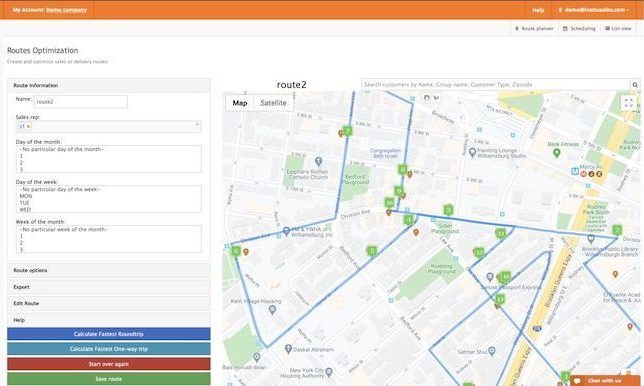Click green stop marker 16 near Deluxe Passport Express
This screenshot has height=386, width=644.
click(x=506, y=277)
